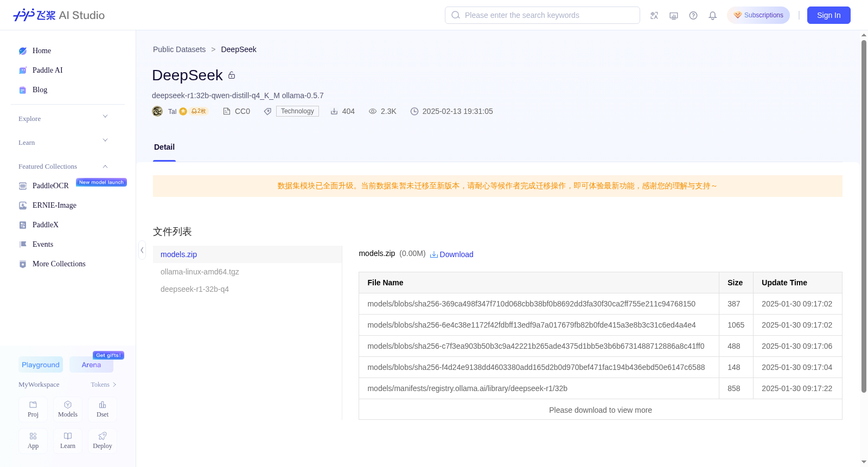Click author Tal's avatar
The height and width of the screenshot is (467, 868).
(157, 111)
